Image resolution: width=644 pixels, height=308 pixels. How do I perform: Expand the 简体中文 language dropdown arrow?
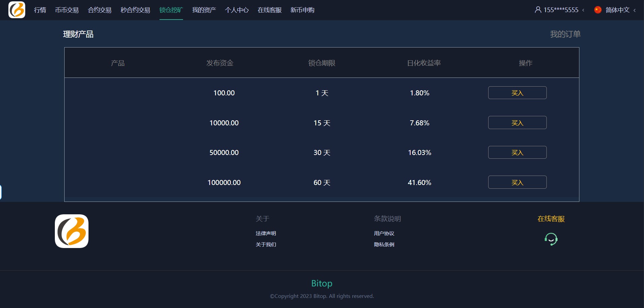point(635,10)
